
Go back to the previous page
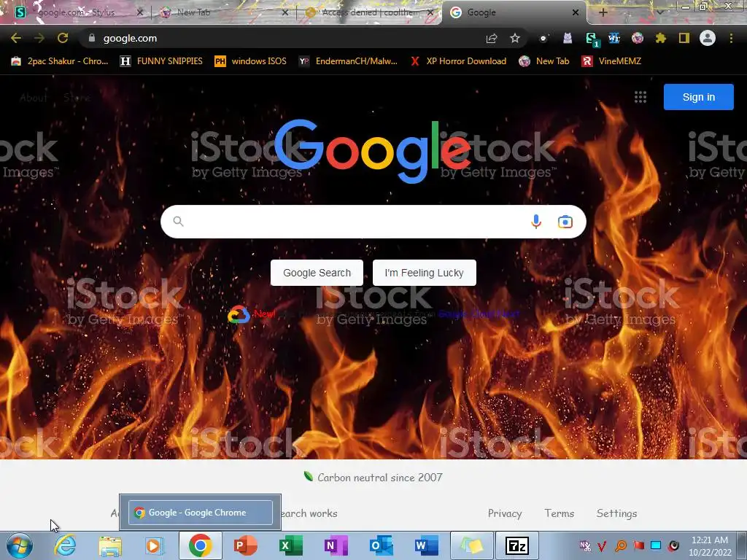click(x=16, y=38)
